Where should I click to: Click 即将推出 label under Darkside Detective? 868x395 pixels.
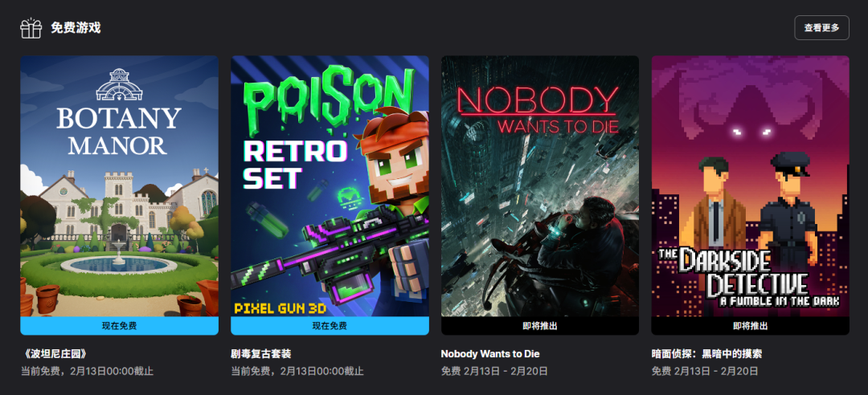750,326
